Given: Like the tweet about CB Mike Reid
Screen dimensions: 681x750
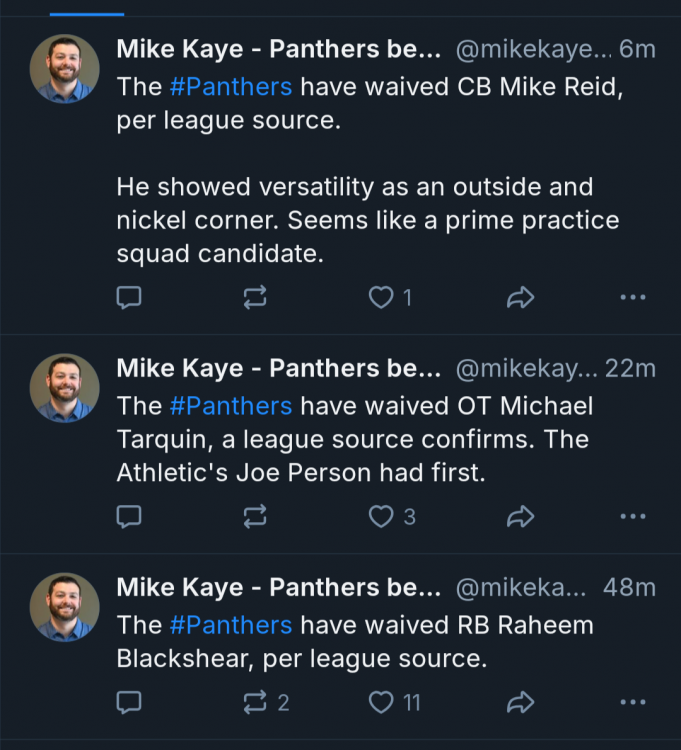Looking at the screenshot, I should click(x=381, y=297).
